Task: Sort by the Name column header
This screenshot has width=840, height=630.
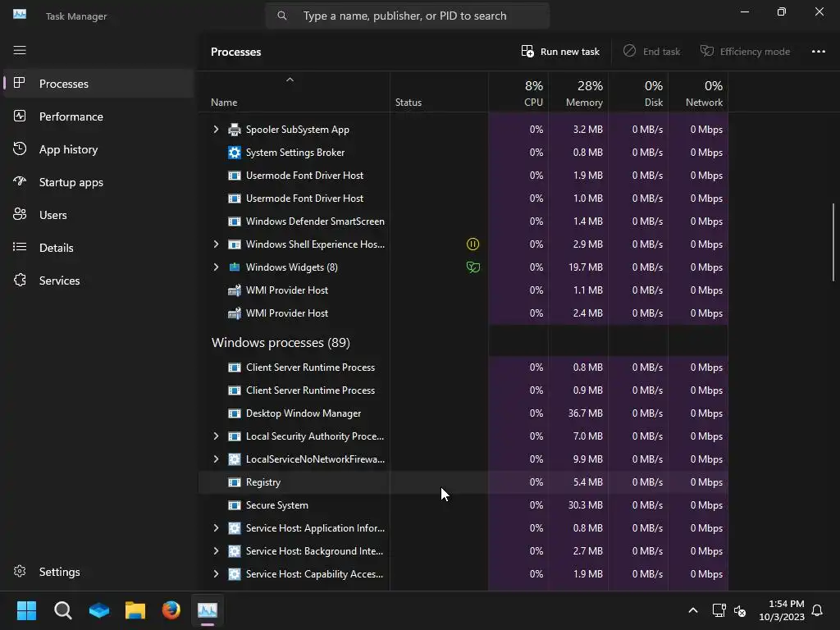Action: pyautogui.click(x=294, y=93)
